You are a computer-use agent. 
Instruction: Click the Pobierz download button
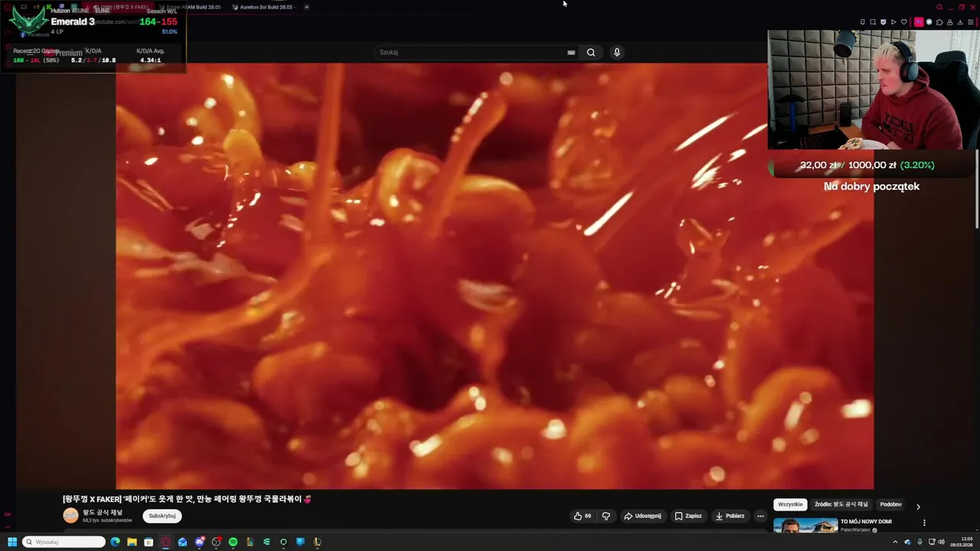[x=730, y=516]
